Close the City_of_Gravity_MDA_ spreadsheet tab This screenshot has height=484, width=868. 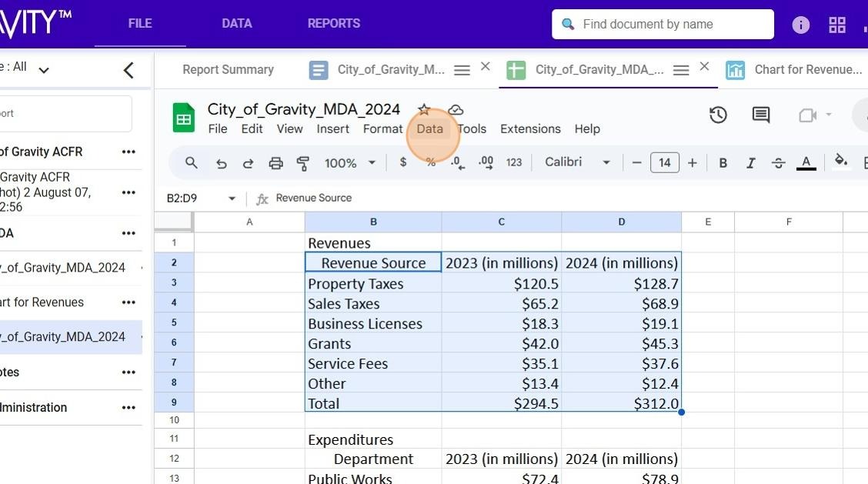coord(704,66)
